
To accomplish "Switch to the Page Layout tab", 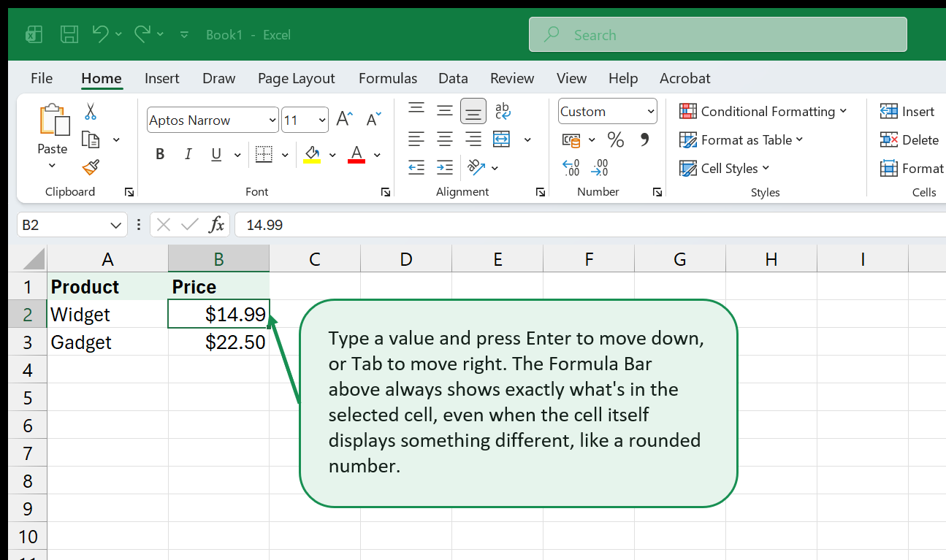I will point(297,78).
